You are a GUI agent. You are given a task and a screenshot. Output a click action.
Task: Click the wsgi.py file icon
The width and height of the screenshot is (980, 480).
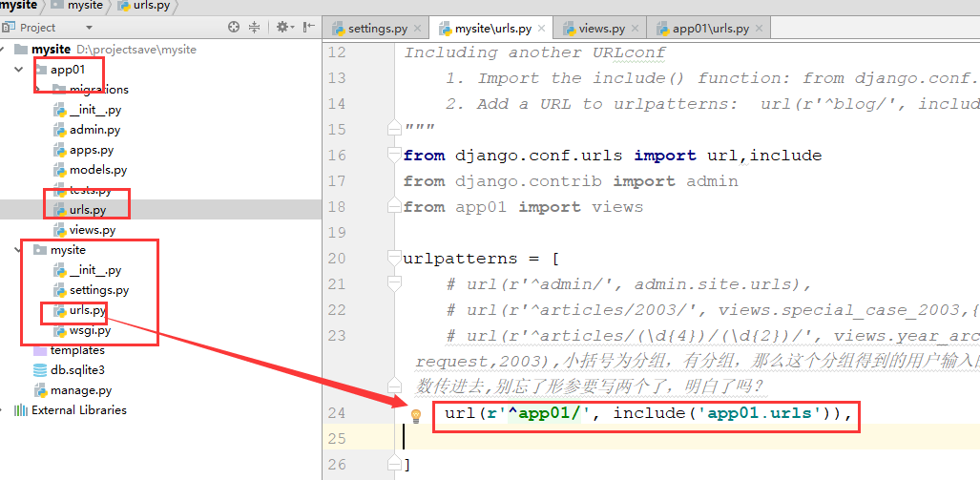point(59,330)
